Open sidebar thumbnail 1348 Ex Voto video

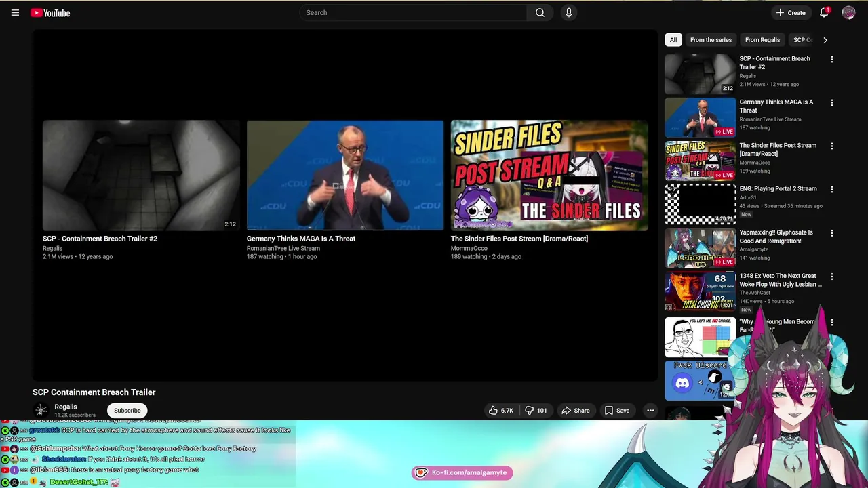click(x=700, y=291)
